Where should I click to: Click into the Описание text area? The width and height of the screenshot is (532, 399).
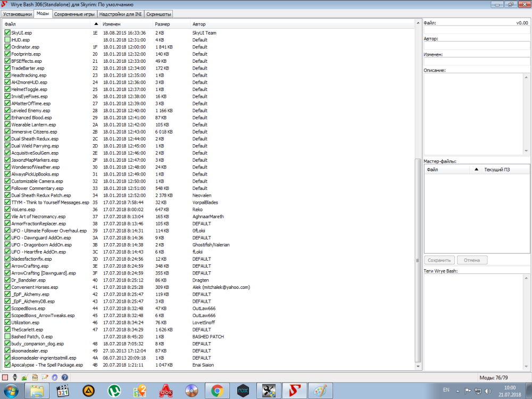pyautogui.click(x=473, y=114)
